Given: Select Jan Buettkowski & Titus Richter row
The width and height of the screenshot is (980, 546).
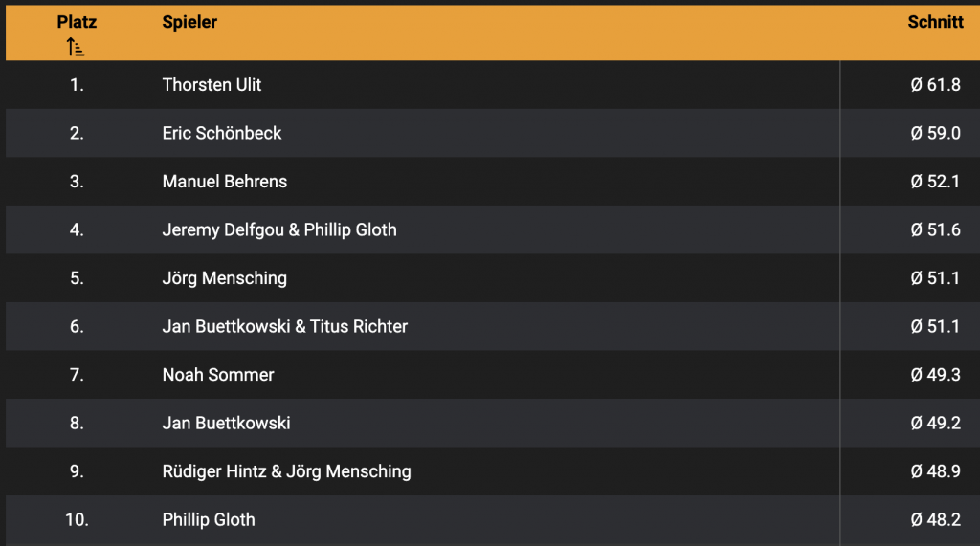Looking at the screenshot, I should point(285,326).
